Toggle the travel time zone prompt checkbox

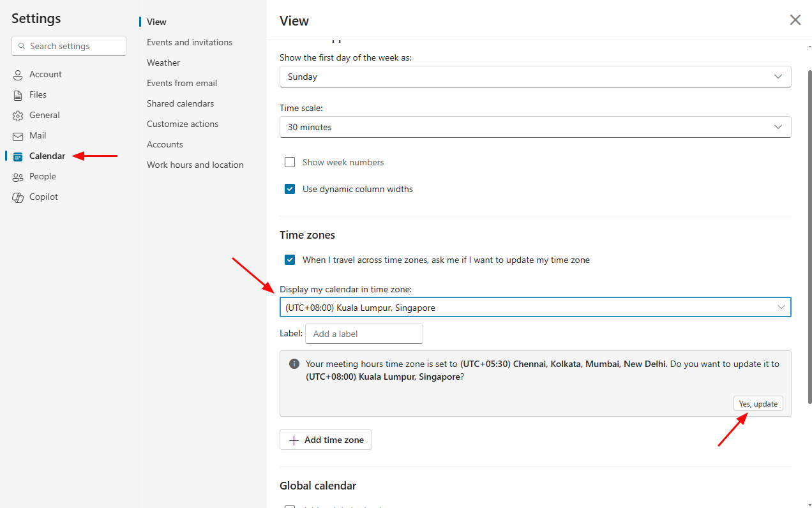pyautogui.click(x=290, y=260)
